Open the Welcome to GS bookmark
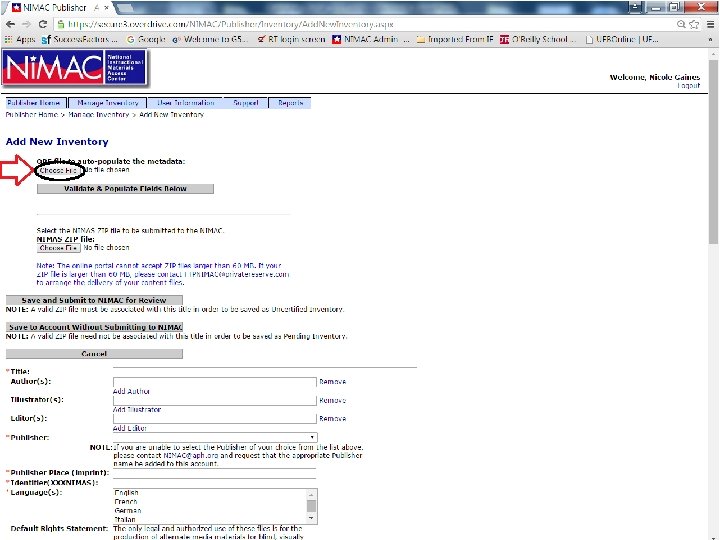 pos(210,39)
